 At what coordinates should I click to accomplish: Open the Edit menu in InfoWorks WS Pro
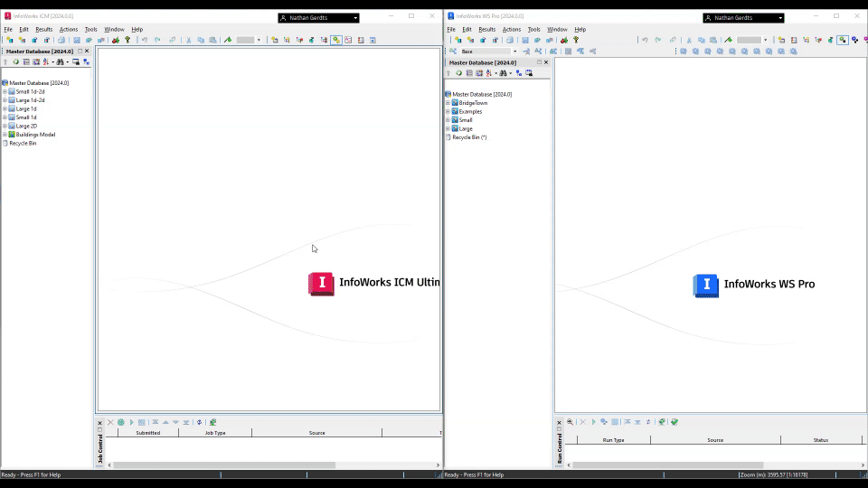click(467, 29)
